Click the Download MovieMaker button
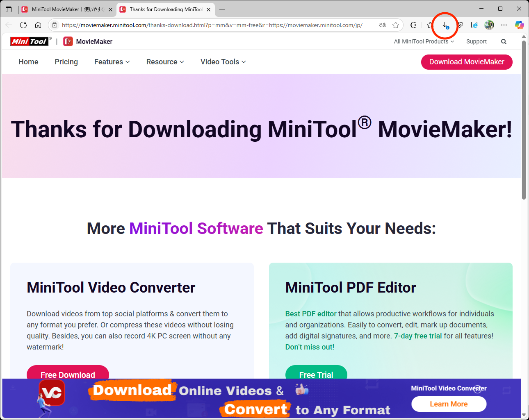 pyautogui.click(x=467, y=62)
